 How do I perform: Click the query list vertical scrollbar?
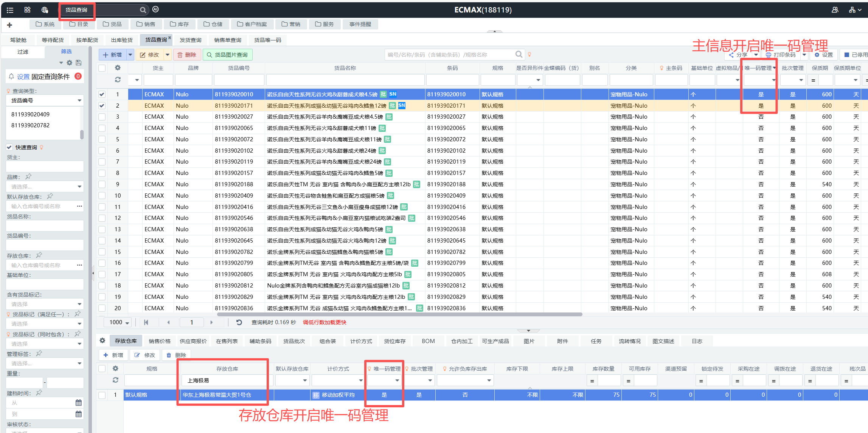(x=82, y=135)
